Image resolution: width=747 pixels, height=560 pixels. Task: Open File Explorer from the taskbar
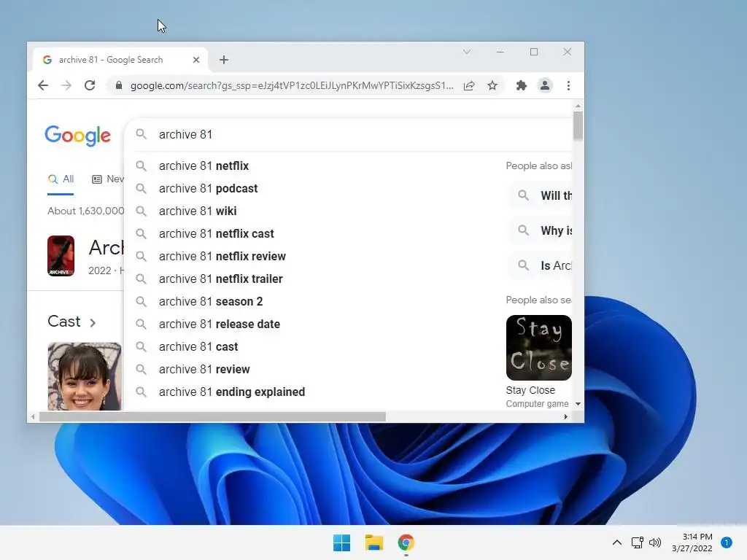click(374, 542)
